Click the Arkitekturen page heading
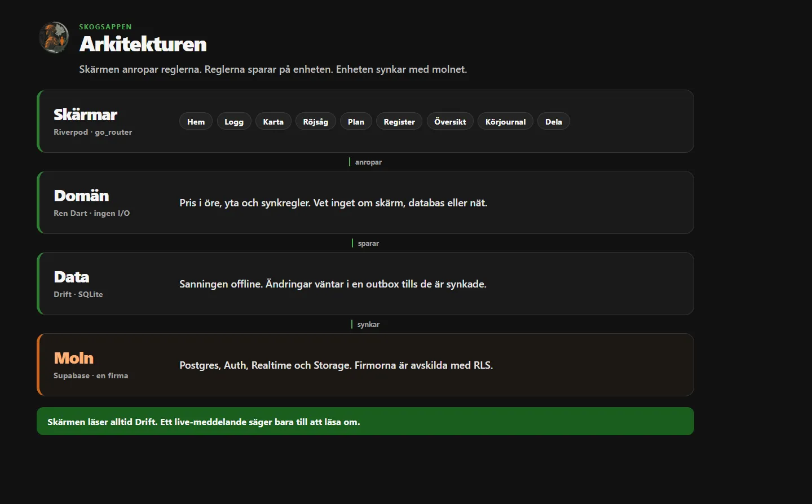This screenshot has width=812, height=504. point(143,44)
